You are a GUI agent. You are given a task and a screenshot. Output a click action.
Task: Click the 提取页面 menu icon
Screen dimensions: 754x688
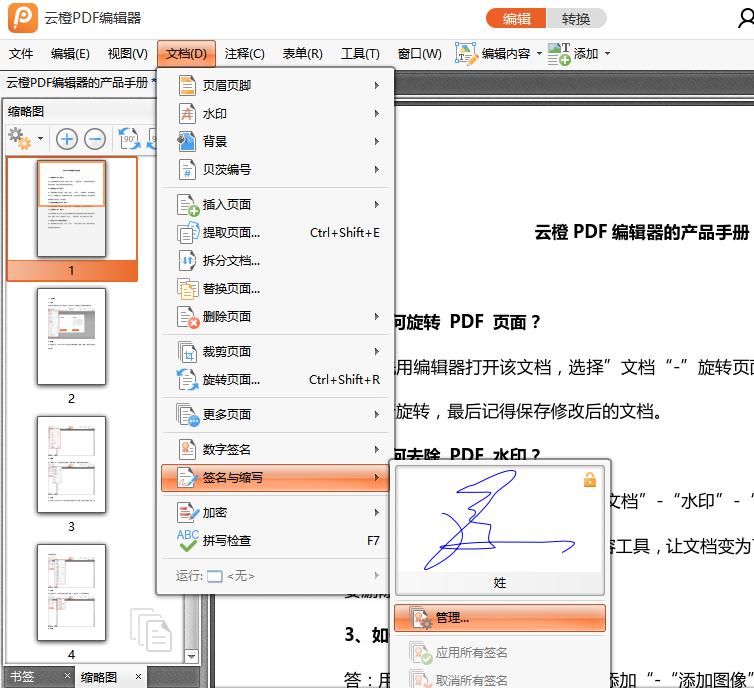(x=188, y=233)
